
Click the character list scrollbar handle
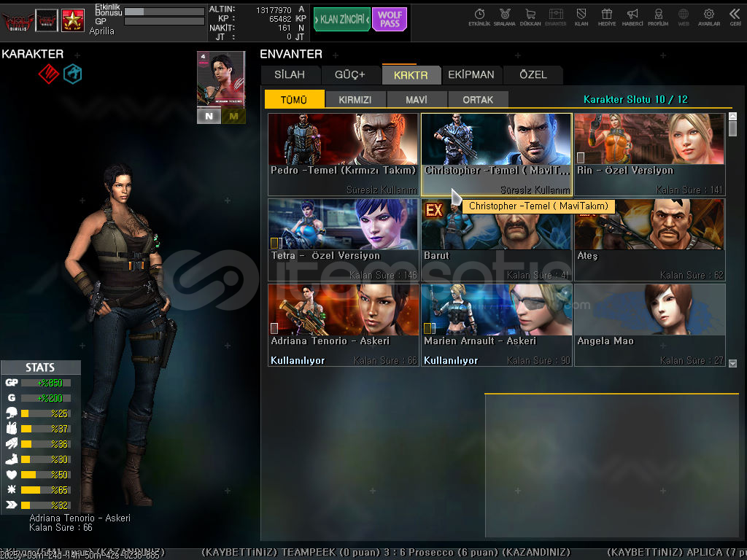point(732,128)
